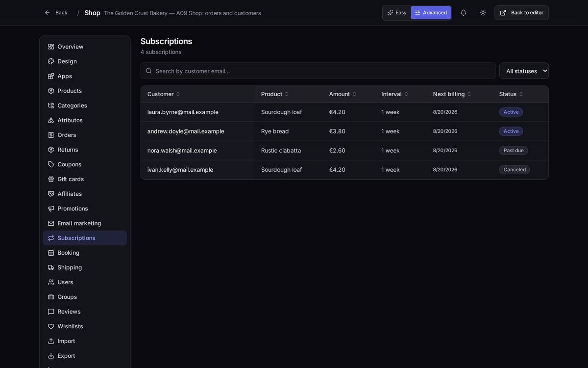
Task: Open the Gift cards section
Action: 85,179
